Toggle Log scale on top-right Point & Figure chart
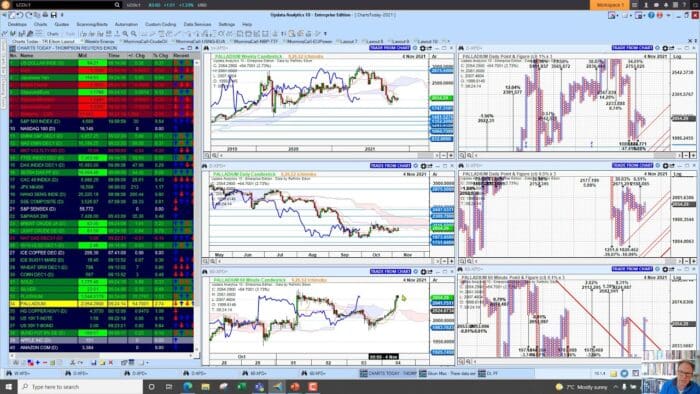The width and height of the screenshot is (700, 394). (677, 57)
